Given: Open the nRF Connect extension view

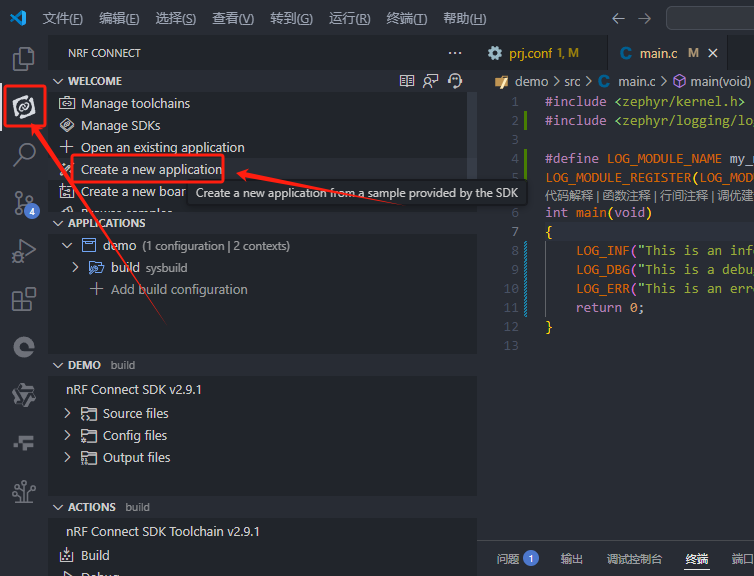Looking at the screenshot, I should pos(24,107).
